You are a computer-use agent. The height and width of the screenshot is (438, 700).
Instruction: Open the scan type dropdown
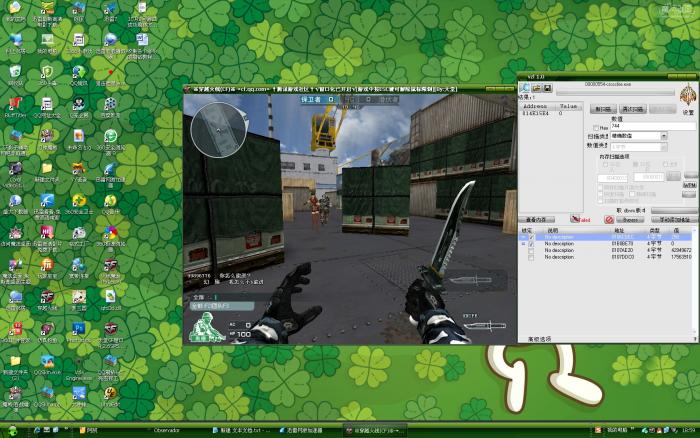click(x=638, y=136)
